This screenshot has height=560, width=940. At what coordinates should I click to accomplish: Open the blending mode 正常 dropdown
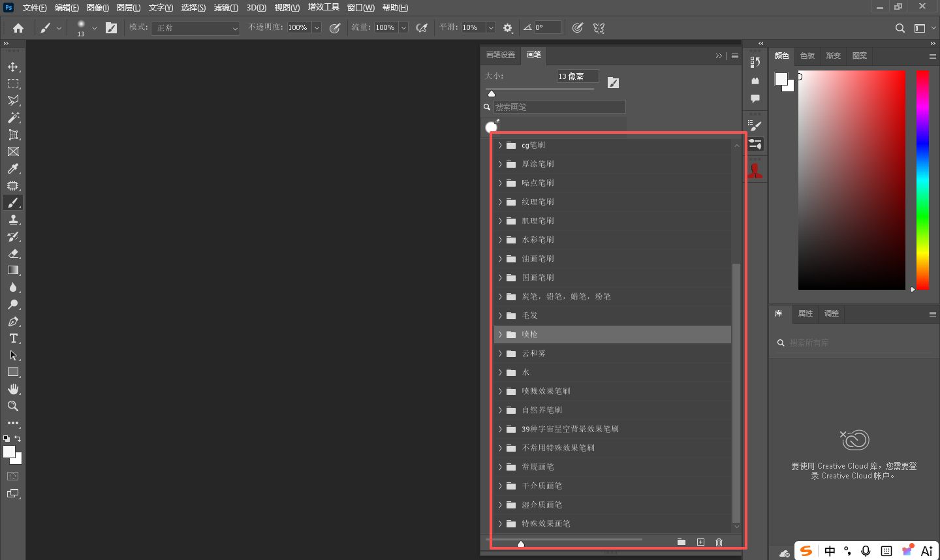click(195, 28)
